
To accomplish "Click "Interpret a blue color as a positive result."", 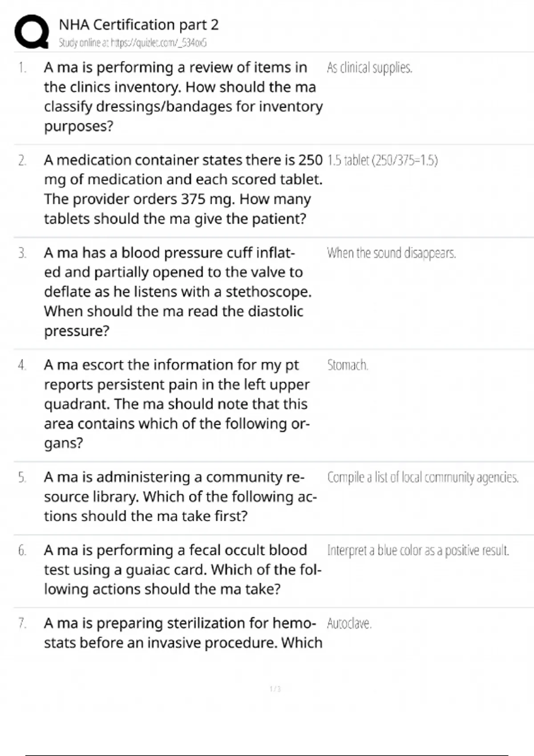I will (418, 551).
